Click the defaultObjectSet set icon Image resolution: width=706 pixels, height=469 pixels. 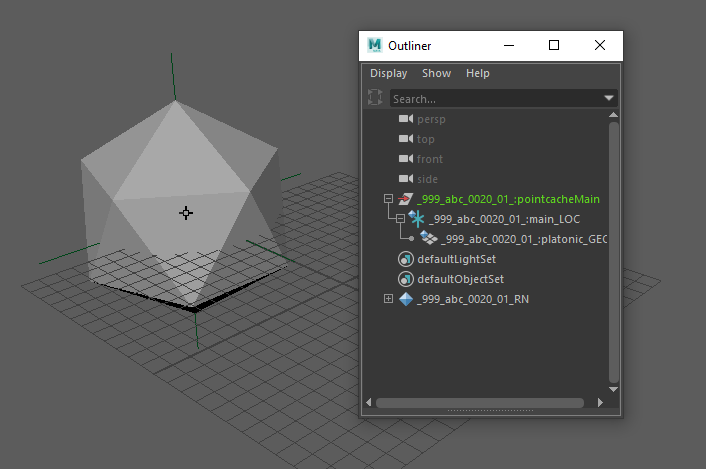coord(406,279)
